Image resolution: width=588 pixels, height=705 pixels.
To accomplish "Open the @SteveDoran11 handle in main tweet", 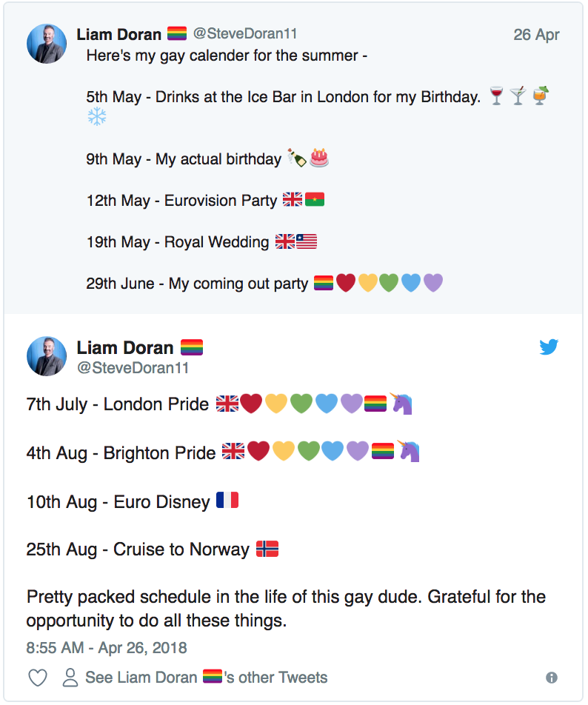I will click(133, 367).
